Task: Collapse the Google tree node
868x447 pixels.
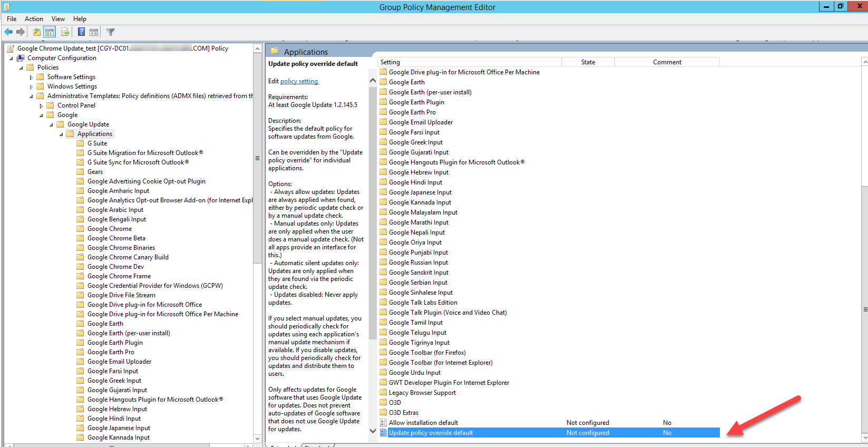Action: pyautogui.click(x=41, y=115)
